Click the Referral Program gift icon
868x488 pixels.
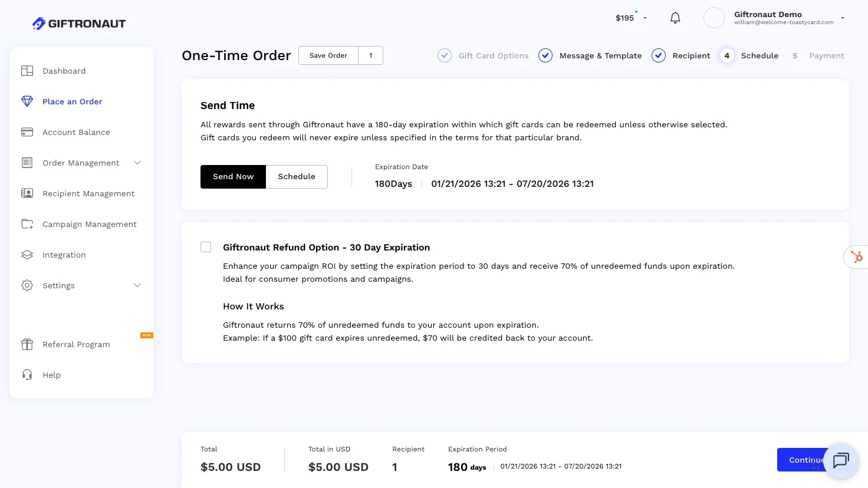[x=27, y=344]
